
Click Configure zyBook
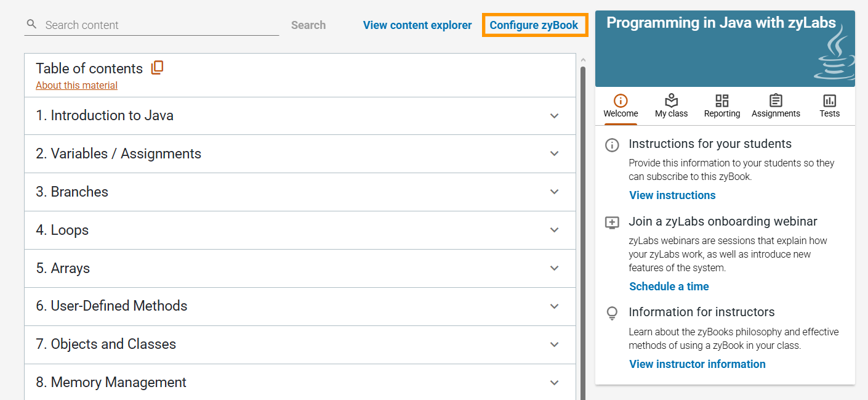coord(534,25)
